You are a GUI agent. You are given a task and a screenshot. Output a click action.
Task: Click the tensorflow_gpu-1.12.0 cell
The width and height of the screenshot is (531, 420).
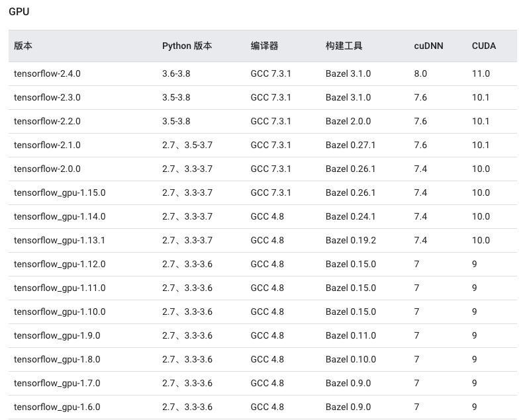pyautogui.click(x=60, y=264)
